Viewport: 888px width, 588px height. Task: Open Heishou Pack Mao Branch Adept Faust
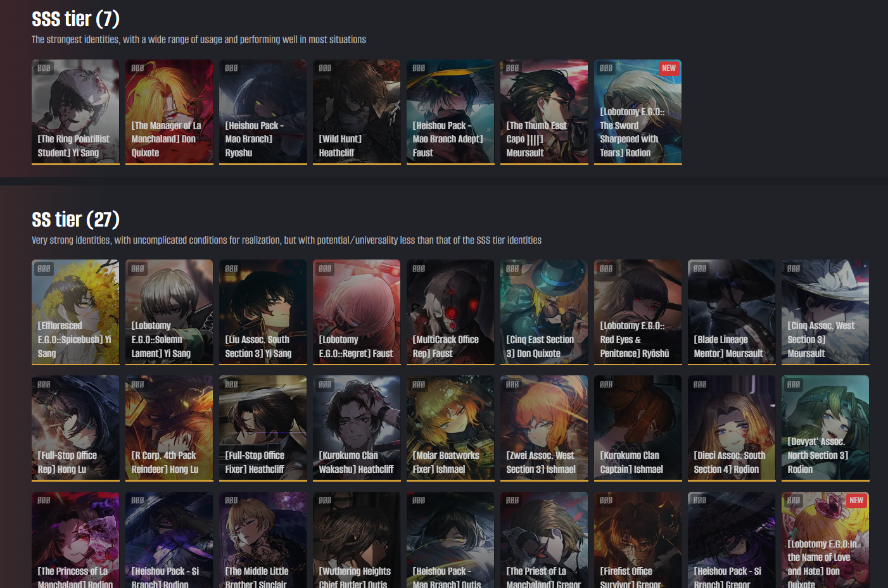450,112
